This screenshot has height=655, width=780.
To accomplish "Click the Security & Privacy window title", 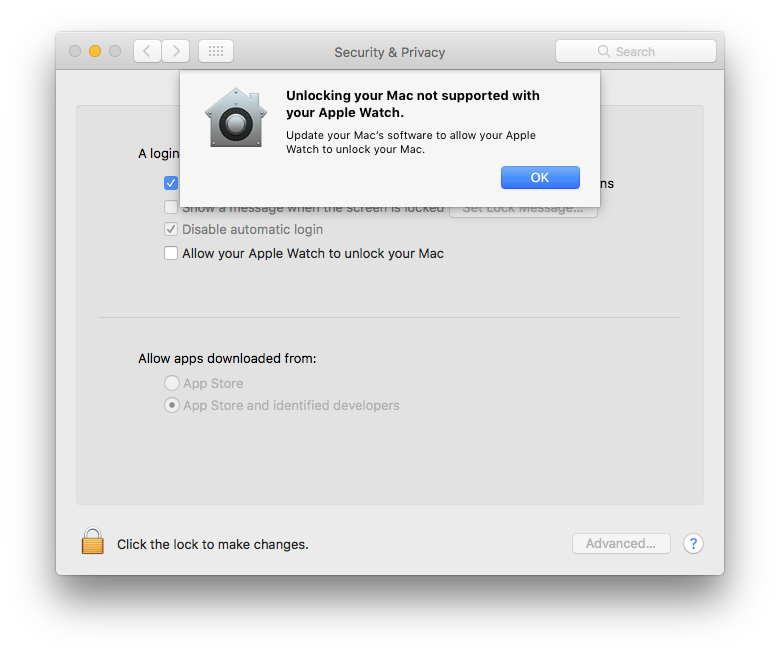I will click(390, 52).
